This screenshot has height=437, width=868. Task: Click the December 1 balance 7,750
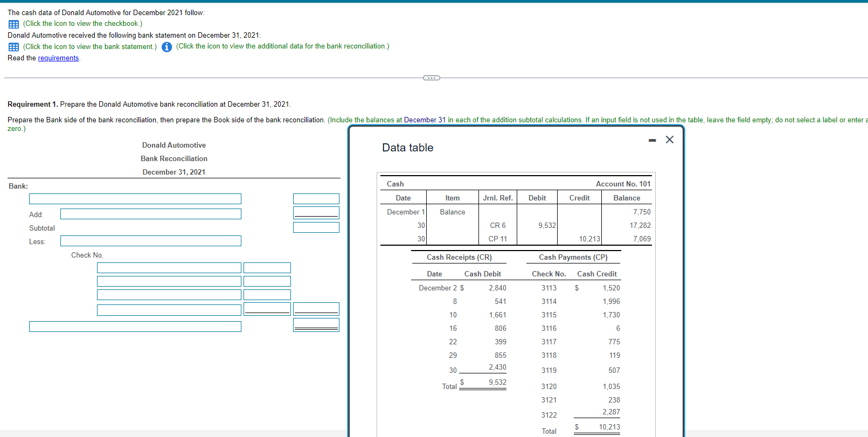click(642, 212)
